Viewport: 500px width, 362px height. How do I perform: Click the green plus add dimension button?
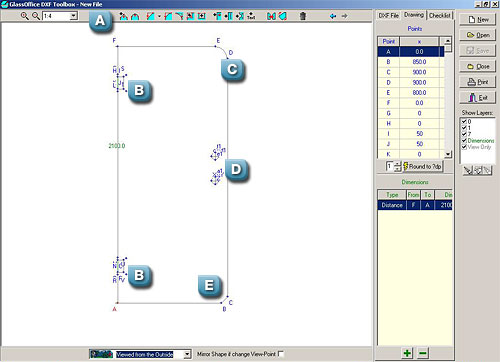tap(407, 353)
